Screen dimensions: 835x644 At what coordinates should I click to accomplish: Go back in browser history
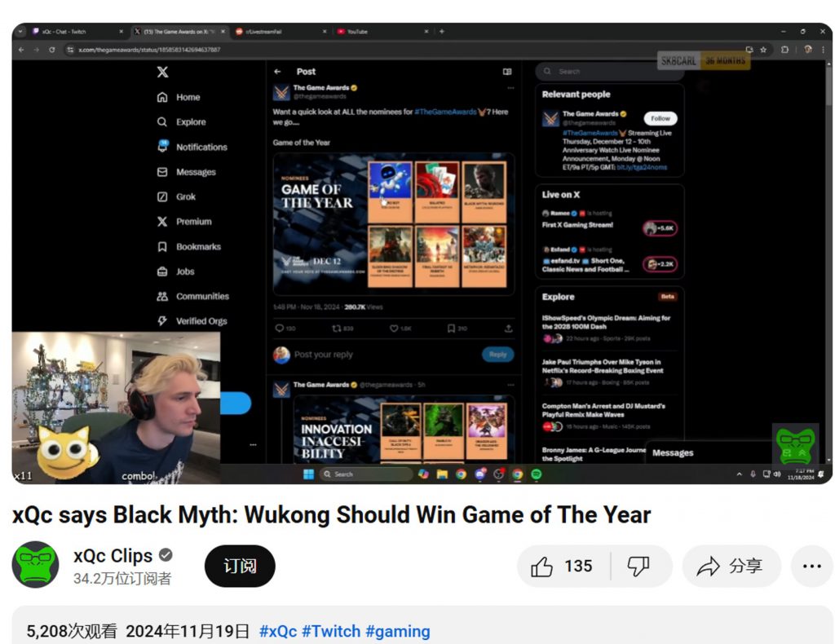(21, 50)
